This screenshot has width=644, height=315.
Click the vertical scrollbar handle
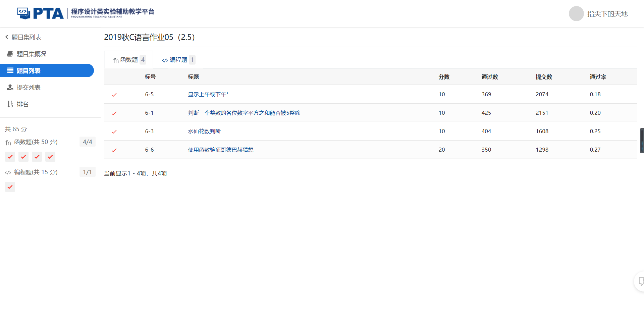pyautogui.click(x=642, y=141)
